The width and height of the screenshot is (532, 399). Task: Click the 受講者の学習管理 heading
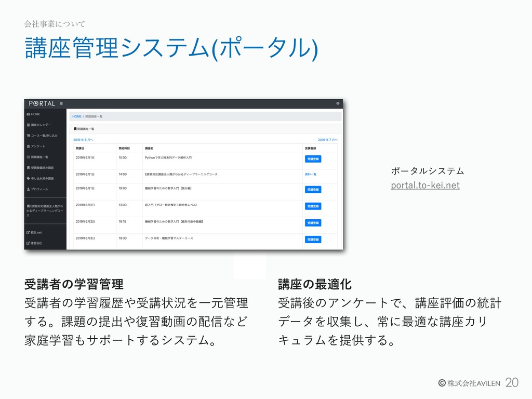[x=74, y=284]
